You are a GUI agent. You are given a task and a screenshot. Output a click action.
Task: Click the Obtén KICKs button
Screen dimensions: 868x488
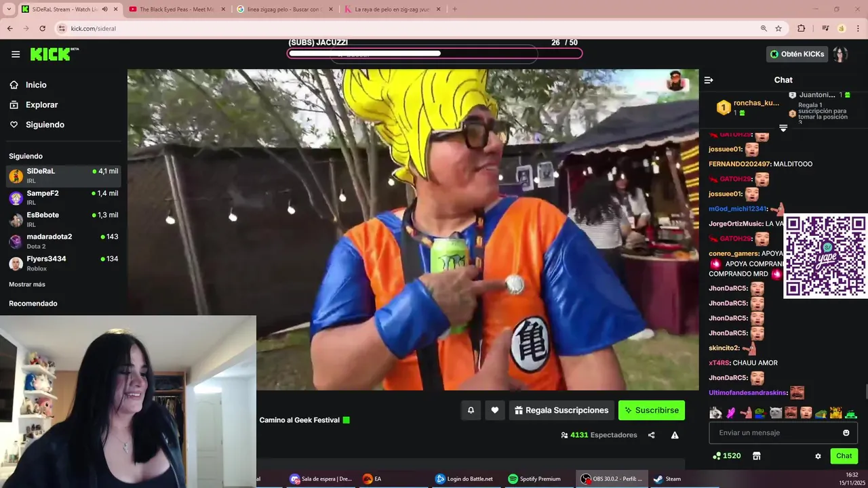[797, 54]
